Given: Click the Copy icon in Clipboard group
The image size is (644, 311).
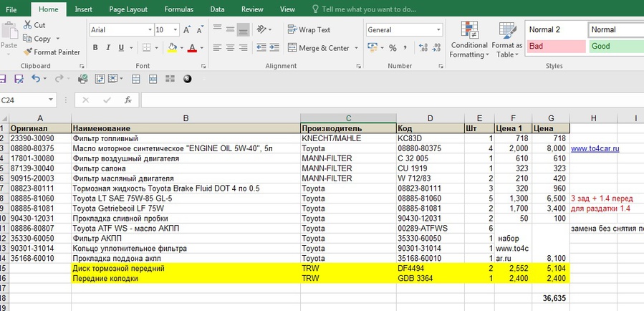Looking at the screenshot, I should click(x=27, y=38).
